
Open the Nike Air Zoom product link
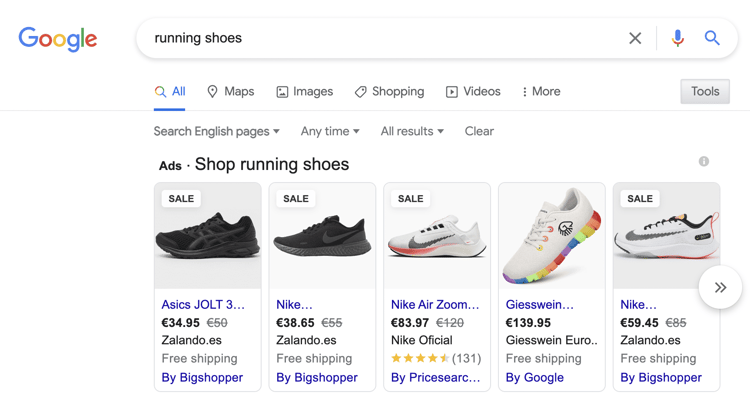[x=435, y=305]
